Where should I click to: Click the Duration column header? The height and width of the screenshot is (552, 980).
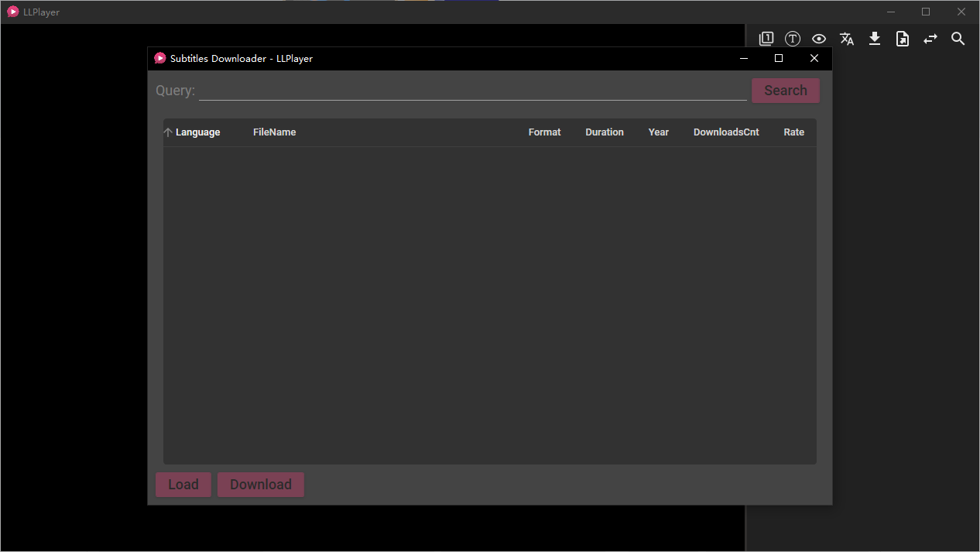[x=605, y=132]
